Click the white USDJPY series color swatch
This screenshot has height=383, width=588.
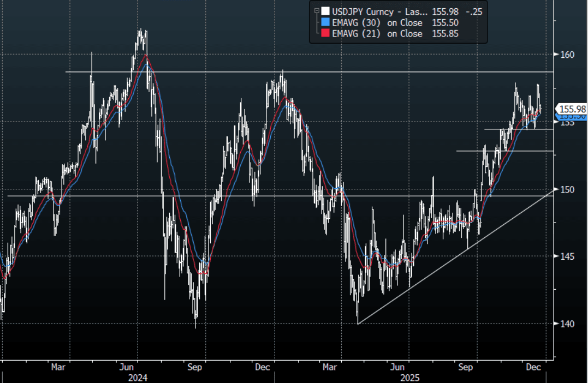325,11
